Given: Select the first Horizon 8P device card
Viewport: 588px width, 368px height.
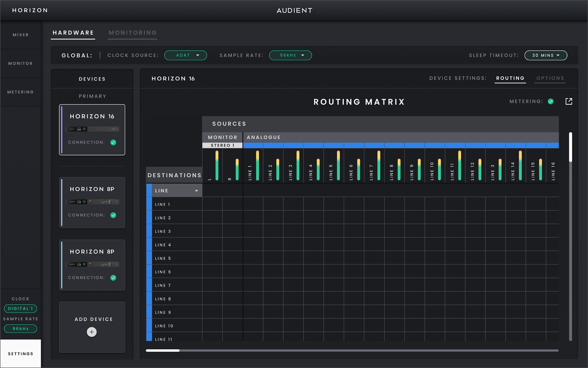Looking at the screenshot, I should [x=92, y=202].
